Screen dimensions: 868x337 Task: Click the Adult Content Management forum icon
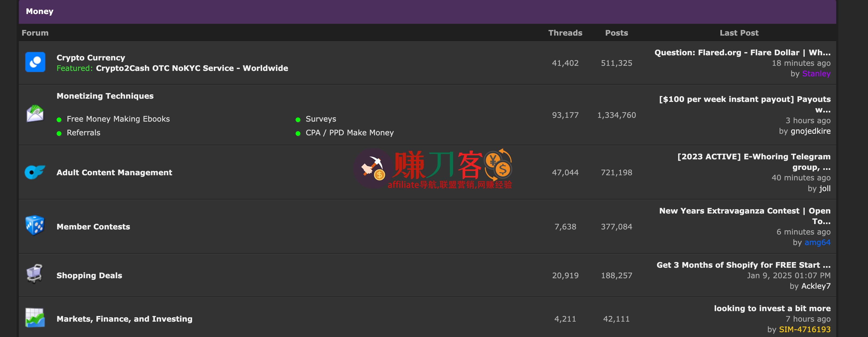click(35, 172)
